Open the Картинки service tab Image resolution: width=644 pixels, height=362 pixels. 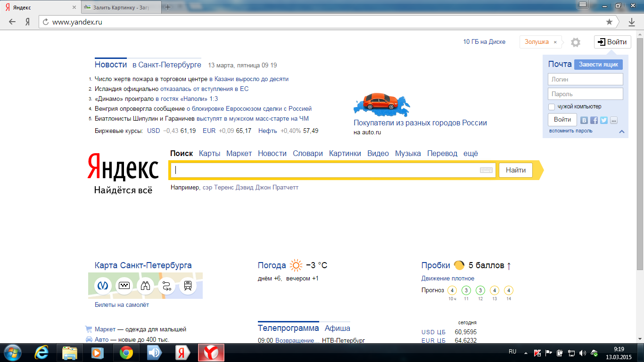point(345,154)
